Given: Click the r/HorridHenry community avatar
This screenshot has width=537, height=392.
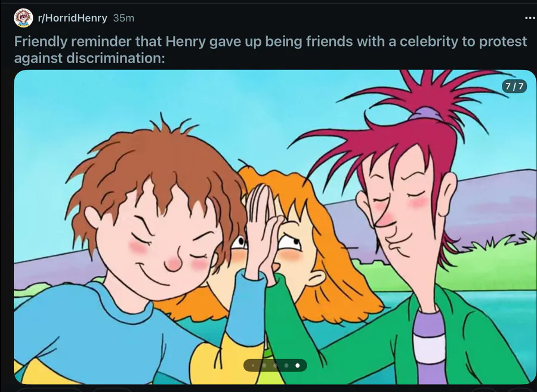Looking at the screenshot, I should [23, 18].
